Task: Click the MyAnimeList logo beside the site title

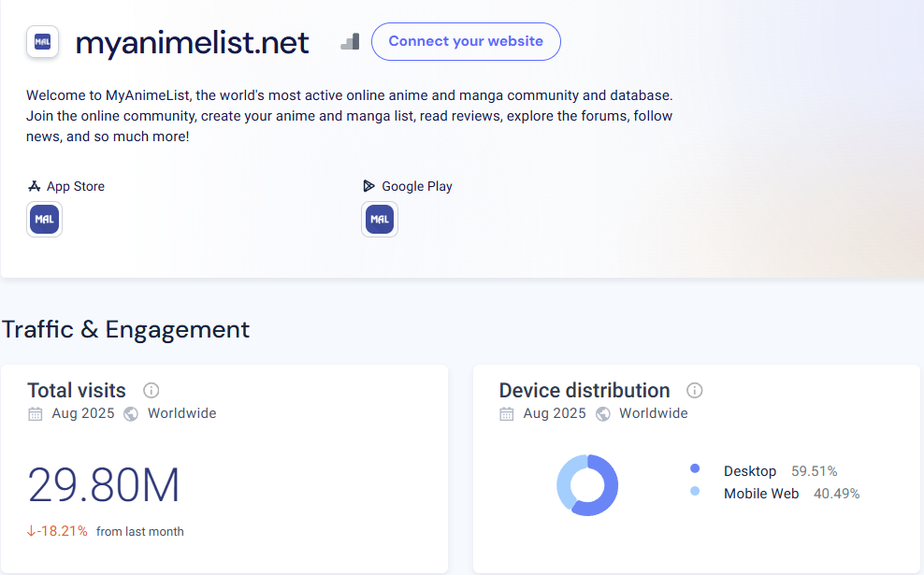Action: click(x=43, y=42)
